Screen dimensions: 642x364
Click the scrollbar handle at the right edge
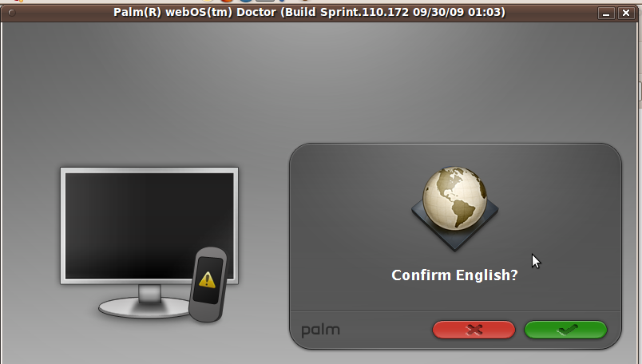click(640, 91)
